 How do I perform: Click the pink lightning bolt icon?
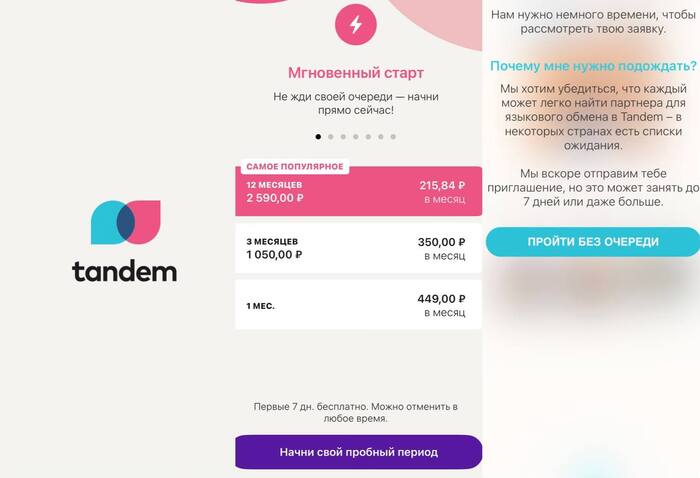pyautogui.click(x=355, y=24)
